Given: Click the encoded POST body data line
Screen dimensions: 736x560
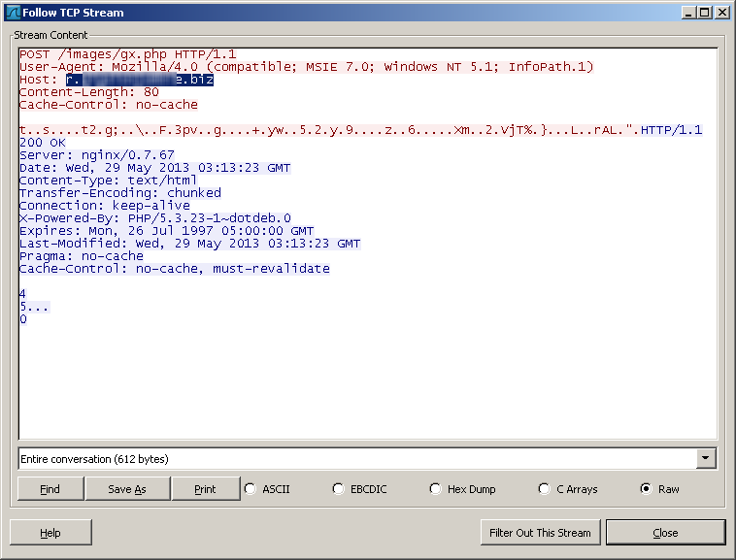Looking at the screenshot, I should 329,130.
